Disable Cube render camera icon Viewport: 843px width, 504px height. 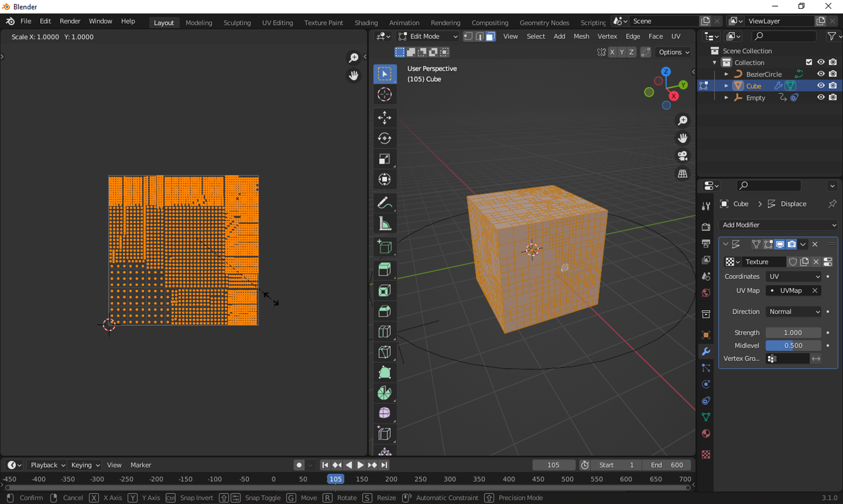pyautogui.click(x=833, y=86)
